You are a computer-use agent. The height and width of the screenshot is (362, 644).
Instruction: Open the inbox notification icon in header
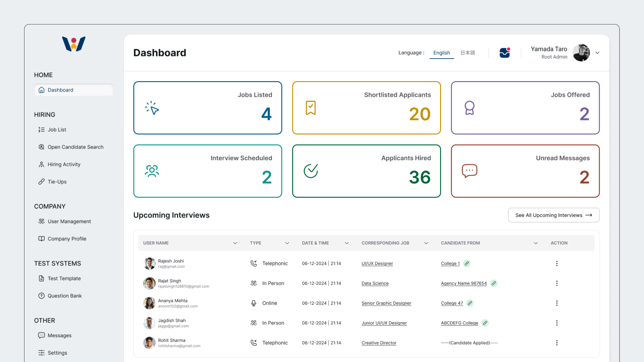click(504, 53)
